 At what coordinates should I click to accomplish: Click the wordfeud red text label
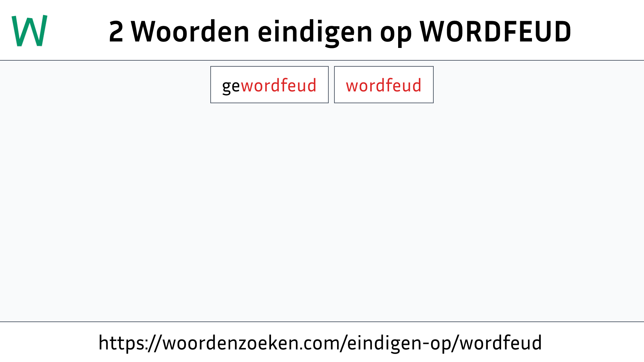coord(383,85)
